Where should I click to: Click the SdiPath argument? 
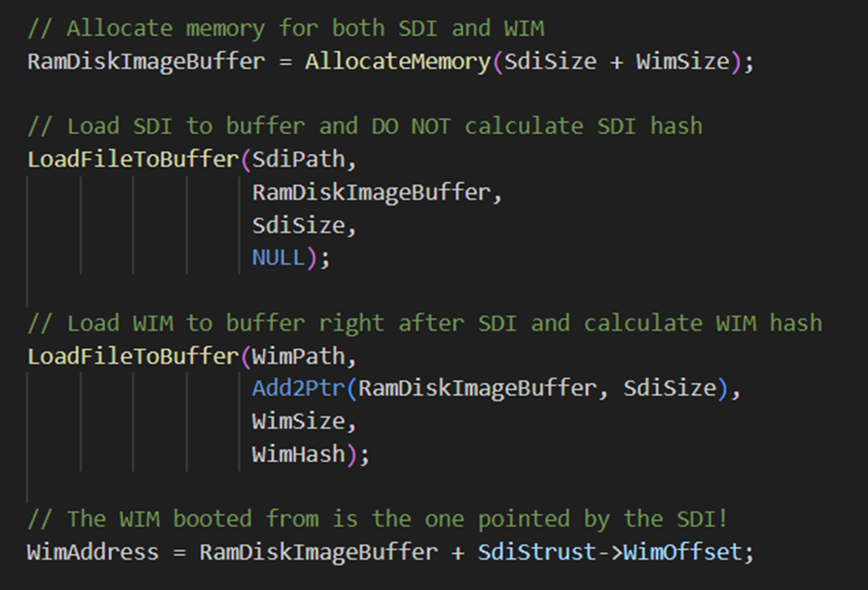coord(298,160)
